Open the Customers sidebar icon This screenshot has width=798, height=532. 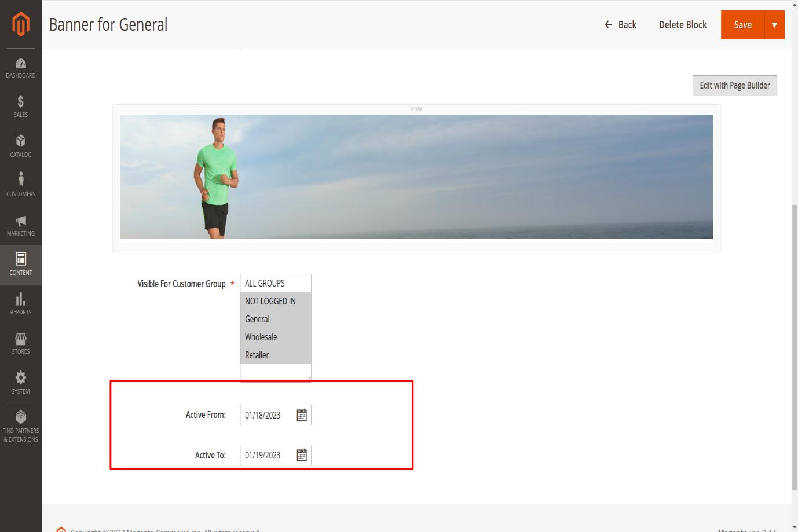pos(21,180)
